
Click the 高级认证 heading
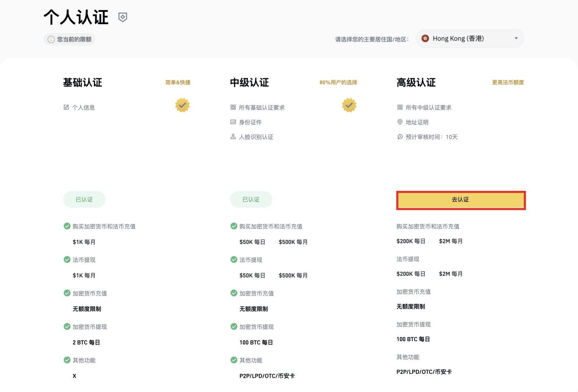coord(416,82)
